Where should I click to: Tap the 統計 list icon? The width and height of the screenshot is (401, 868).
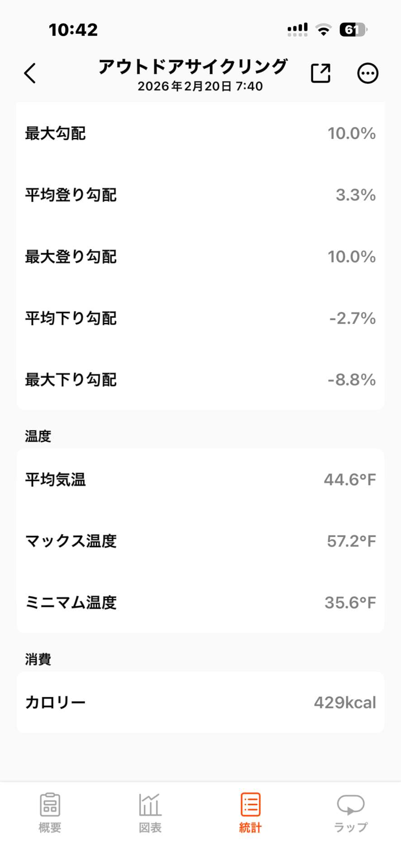click(x=250, y=804)
